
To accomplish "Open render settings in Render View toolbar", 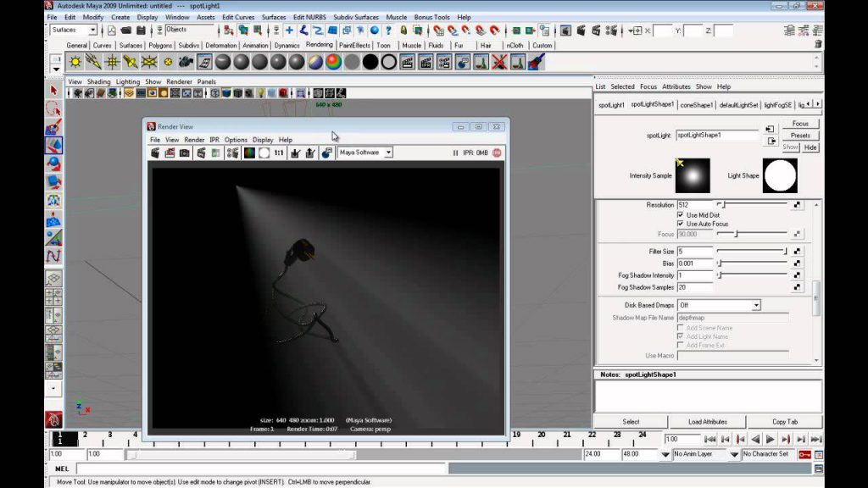I will point(232,152).
